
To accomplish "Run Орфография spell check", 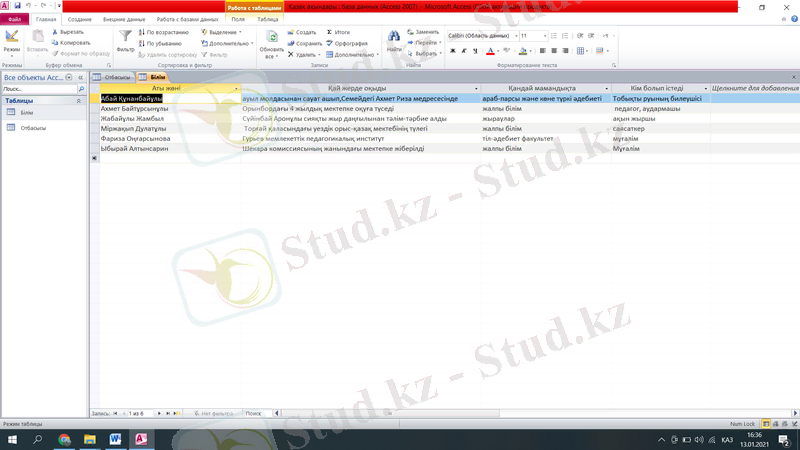I will (x=347, y=43).
